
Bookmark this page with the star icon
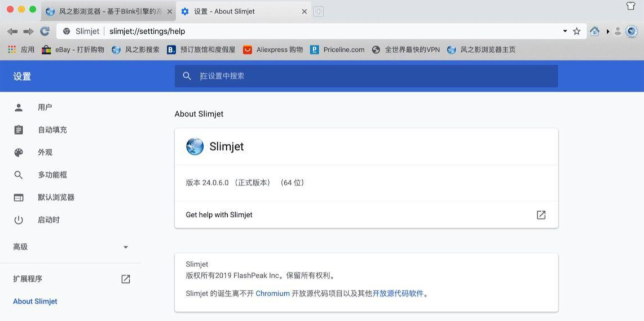tap(577, 31)
